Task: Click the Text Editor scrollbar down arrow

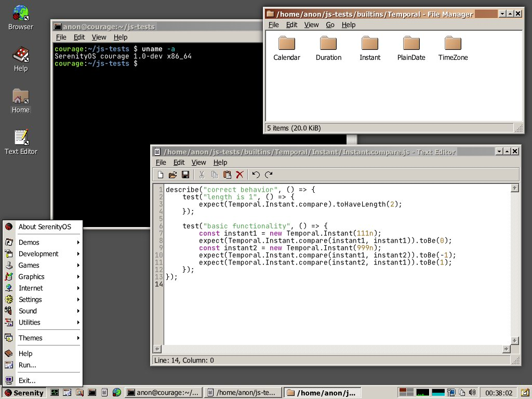Action: (x=515, y=340)
